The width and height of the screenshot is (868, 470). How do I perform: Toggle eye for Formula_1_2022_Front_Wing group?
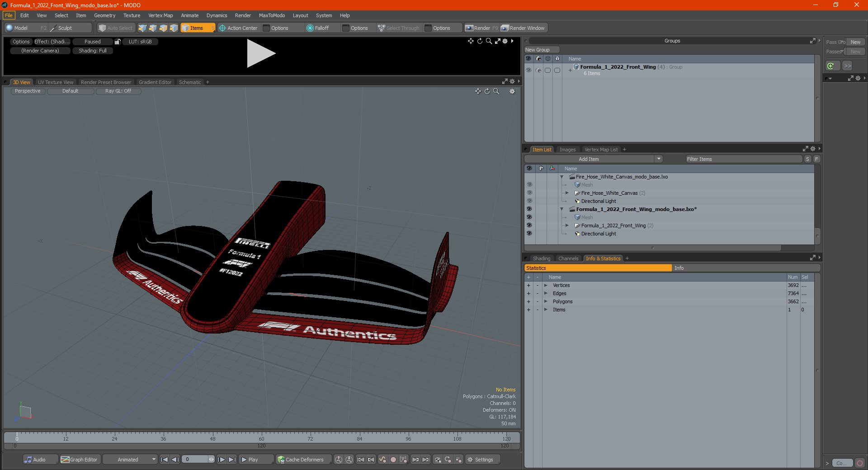(x=528, y=70)
